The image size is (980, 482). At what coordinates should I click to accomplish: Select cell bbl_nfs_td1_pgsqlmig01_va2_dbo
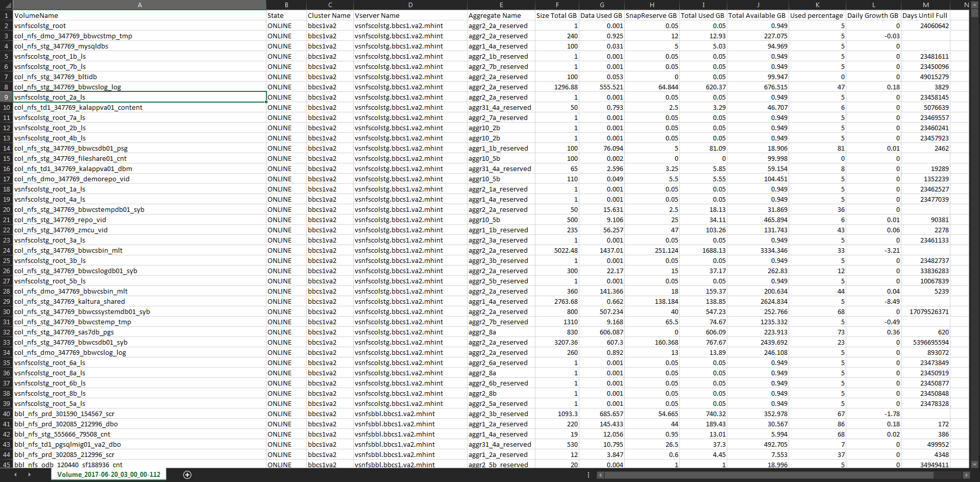pos(139,444)
